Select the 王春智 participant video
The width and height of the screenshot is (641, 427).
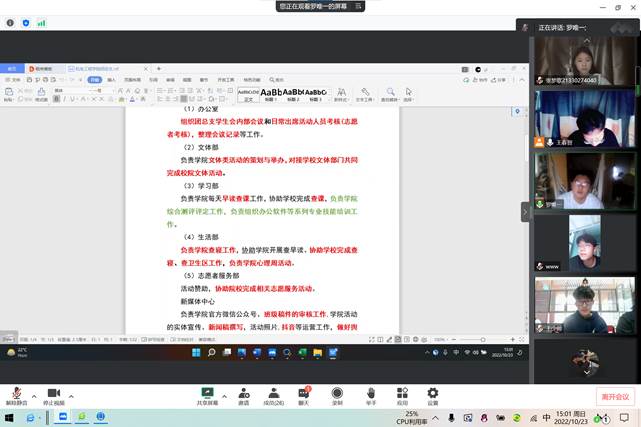(585, 119)
